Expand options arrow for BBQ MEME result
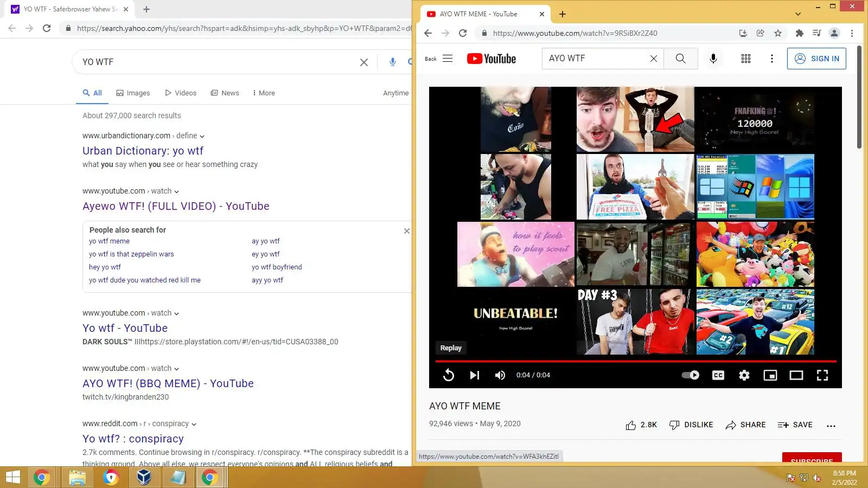 point(176,369)
